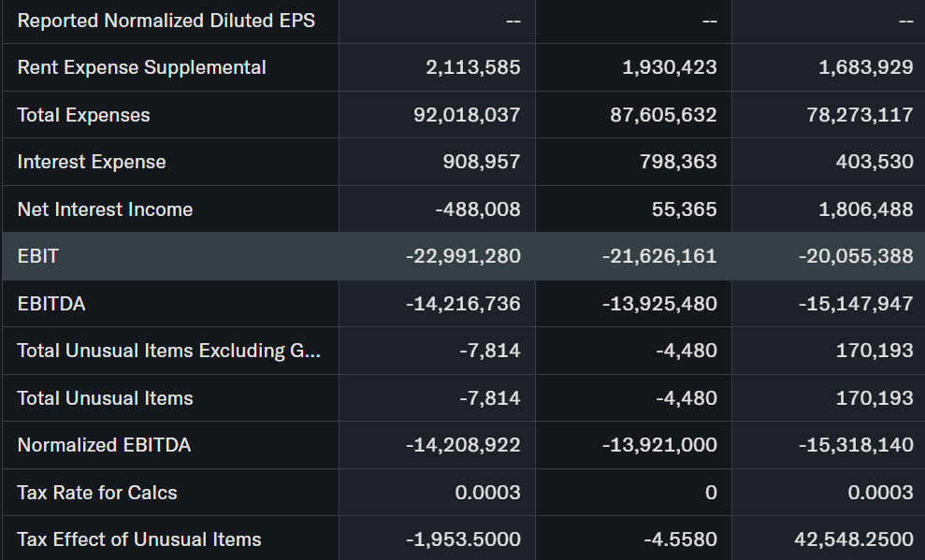The image size is (925, 560).
Task: Click the Rent Expense Supplemental row label
Action: (141, 67)
